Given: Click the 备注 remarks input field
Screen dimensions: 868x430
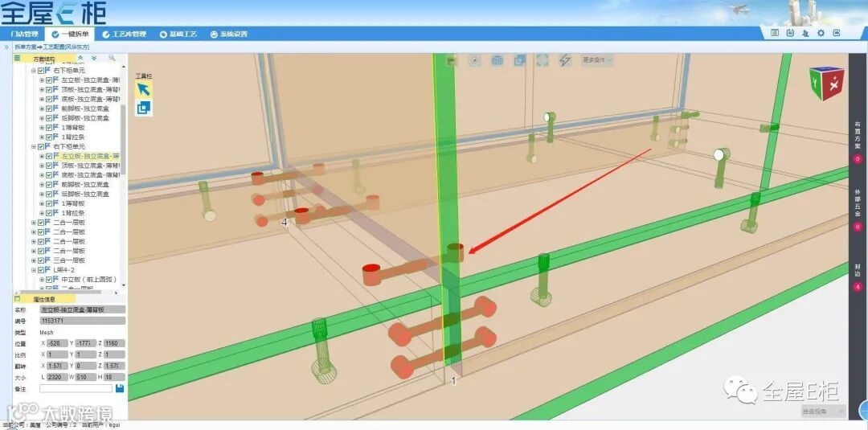Looking at the screenshot, I should point(76,388).
